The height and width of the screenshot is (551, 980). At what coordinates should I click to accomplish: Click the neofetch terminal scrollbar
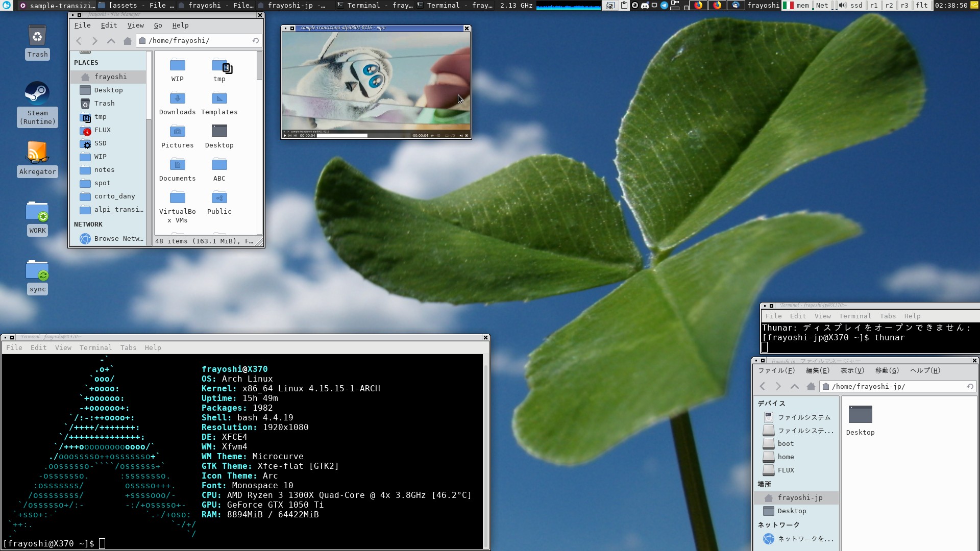(x=486, y=452)
